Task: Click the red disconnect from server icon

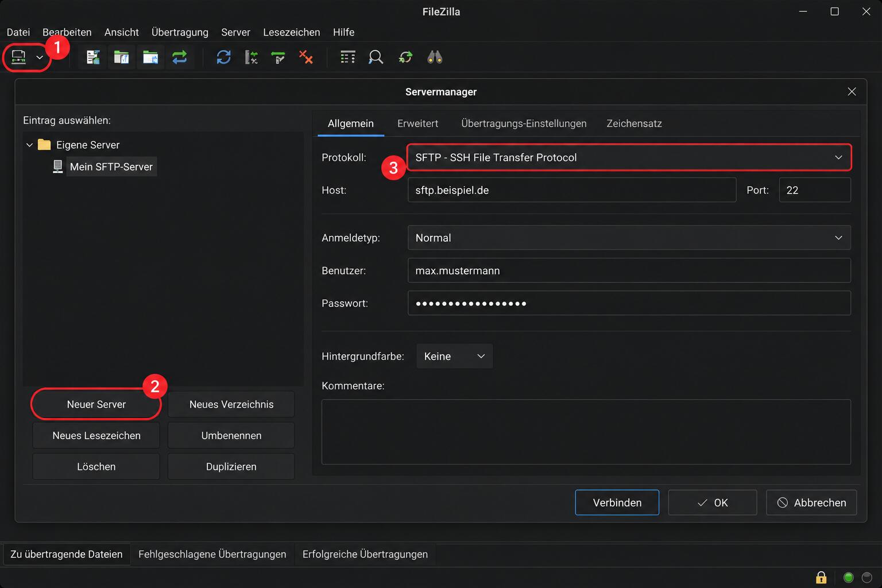Action: coord(306,57)
